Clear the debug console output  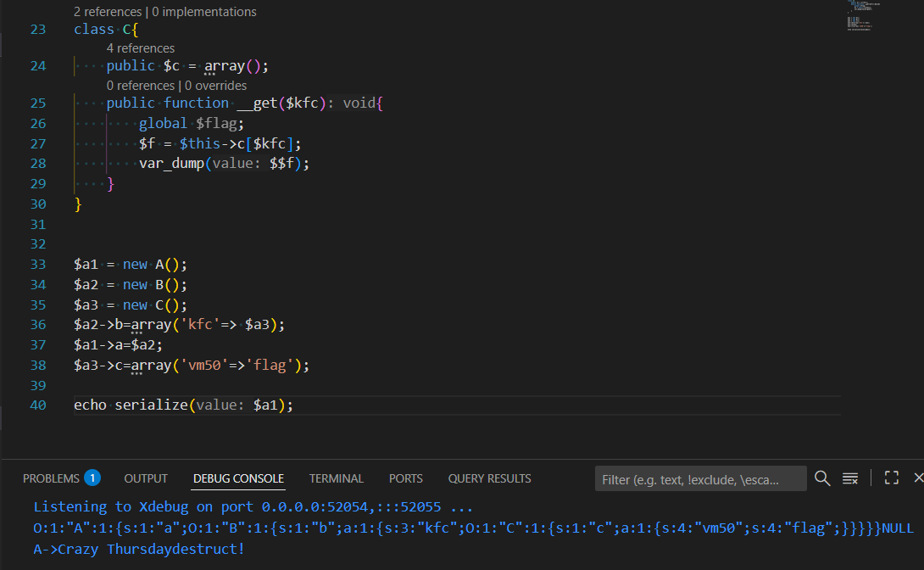coord(849,478)
